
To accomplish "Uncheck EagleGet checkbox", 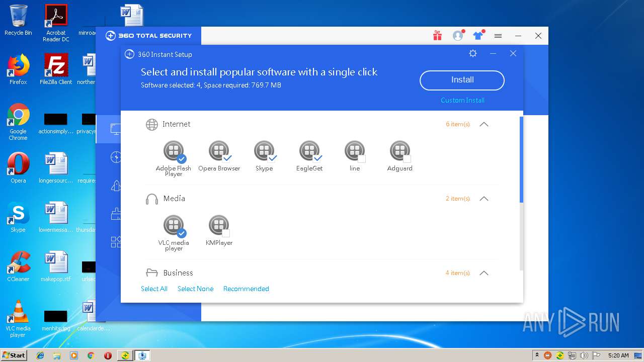I will [x=317, y=159].
